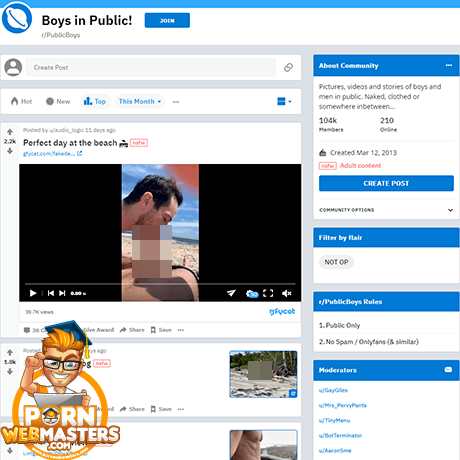The image size is (460, 460).
Task: Open u/audio_logic poster profile
Action: pos(66,130)
